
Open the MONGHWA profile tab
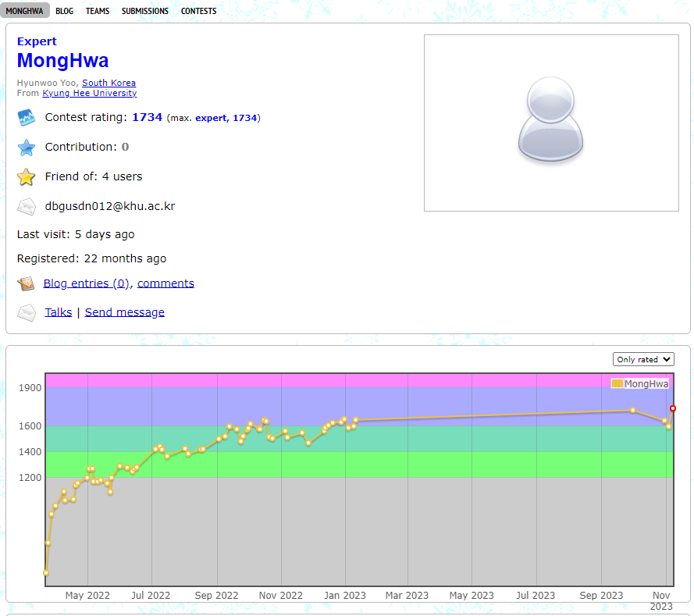pos(24,11)
